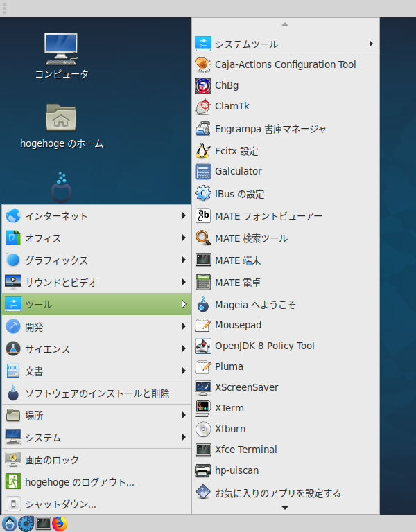The image size is (416, 532).
Task: Click the ClamTk antivirus icon
Action: [x=203, y=106]
